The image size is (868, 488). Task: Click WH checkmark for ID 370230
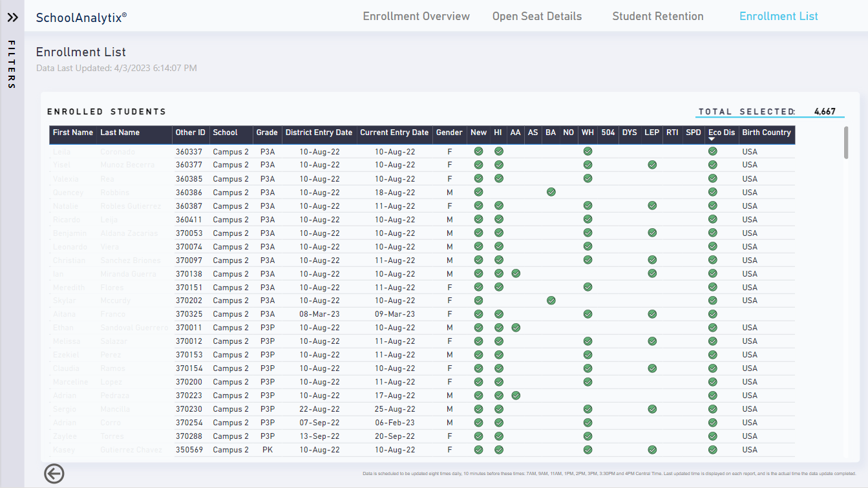pyautogui.click(x=587, y=409)
